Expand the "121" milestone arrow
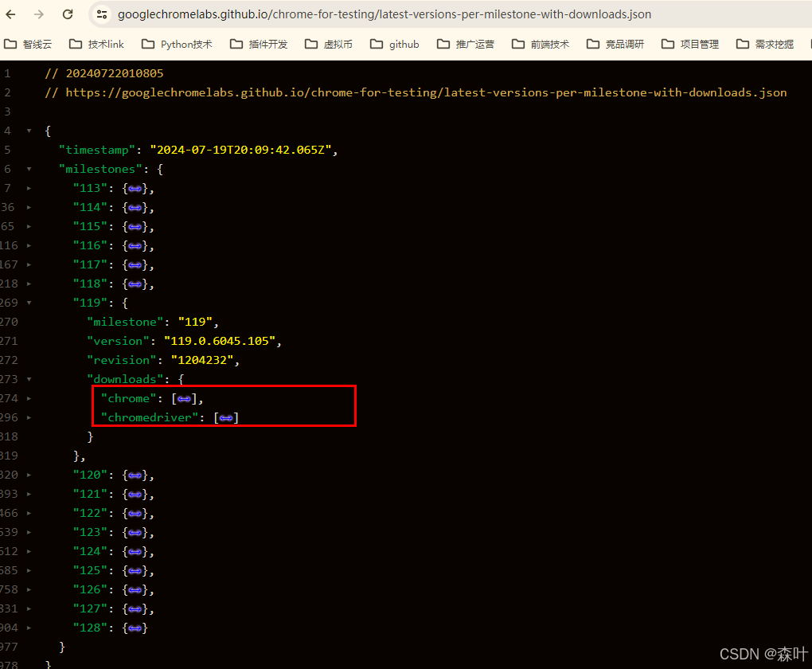 [29, 494]
